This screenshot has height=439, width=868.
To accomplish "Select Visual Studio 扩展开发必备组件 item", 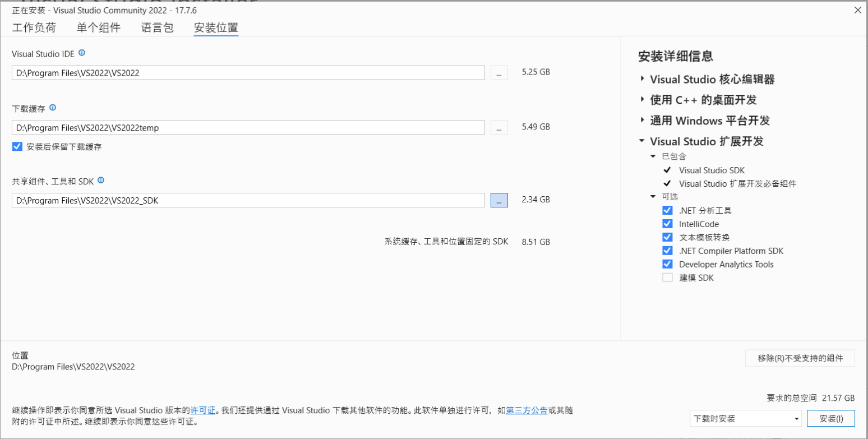I will (x=737, y=183).
